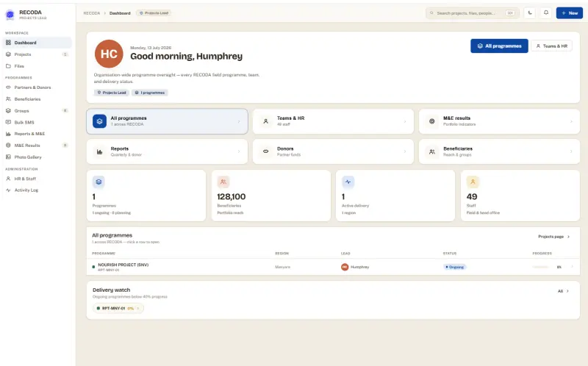This screenshot has width=588, height=366.
Task: Click the Projects Lead badge in header
Action: coord(154,13)
